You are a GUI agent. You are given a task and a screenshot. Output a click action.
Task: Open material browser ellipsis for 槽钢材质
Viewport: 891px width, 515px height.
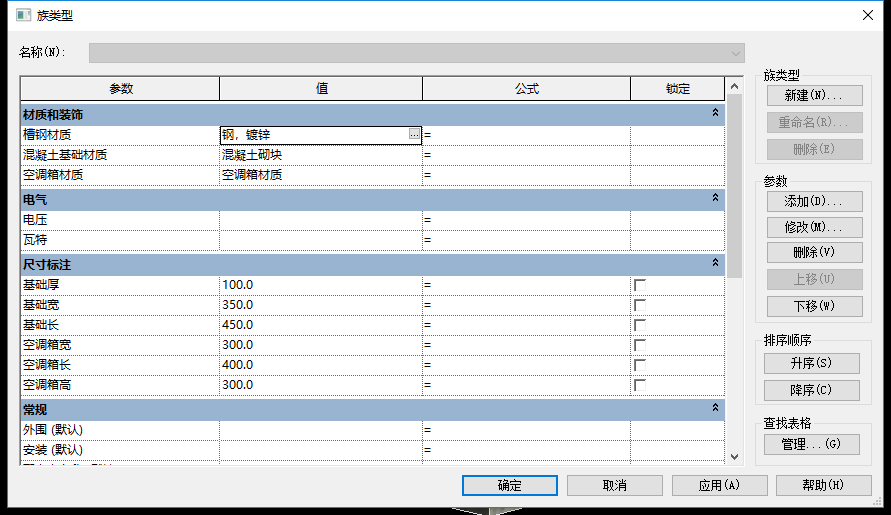414,134
